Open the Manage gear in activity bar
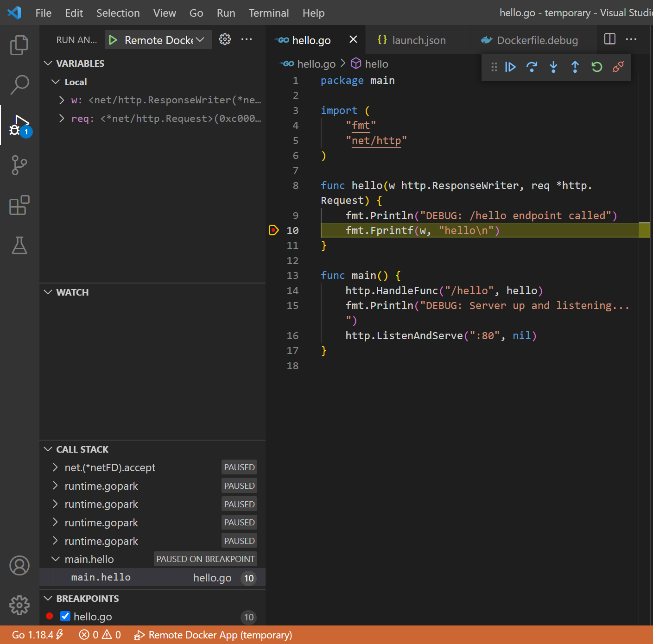 tap(19, 605)
